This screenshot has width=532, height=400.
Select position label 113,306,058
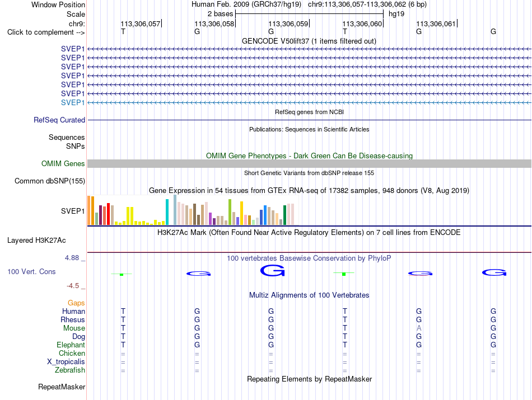coord(214,23)
